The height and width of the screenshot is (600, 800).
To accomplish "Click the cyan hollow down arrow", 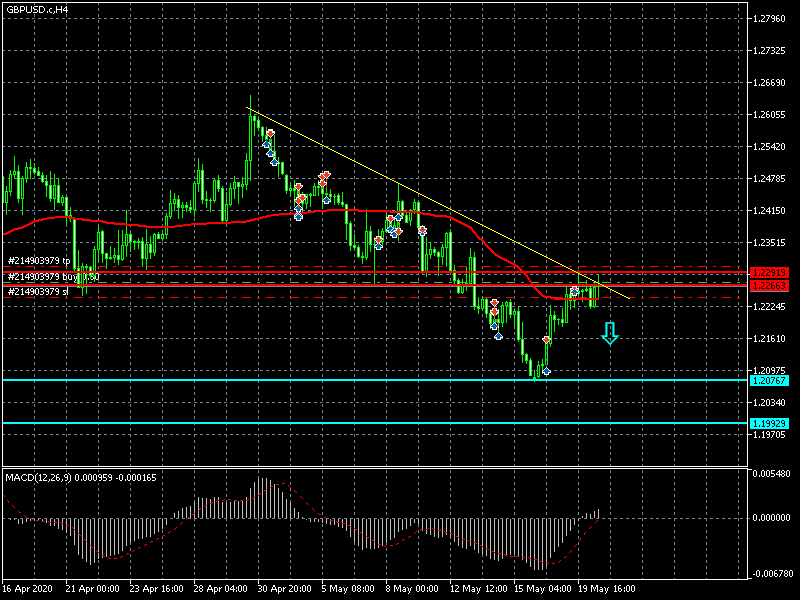I will pyautogui.click(x=610, y=334).
